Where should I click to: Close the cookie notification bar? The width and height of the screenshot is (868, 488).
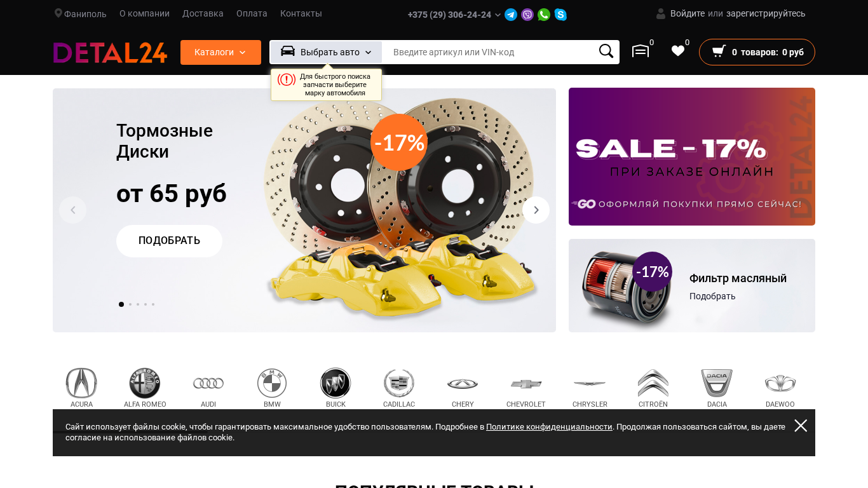point(801,426)
